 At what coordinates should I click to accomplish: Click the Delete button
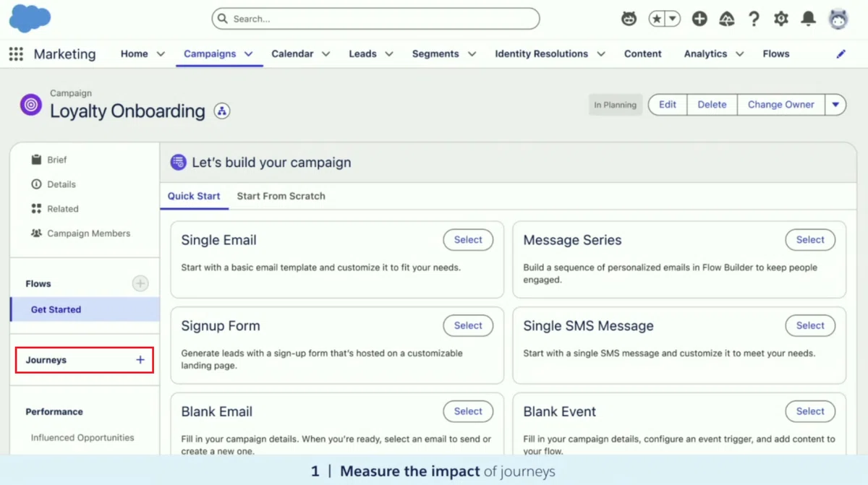point(712,105)
